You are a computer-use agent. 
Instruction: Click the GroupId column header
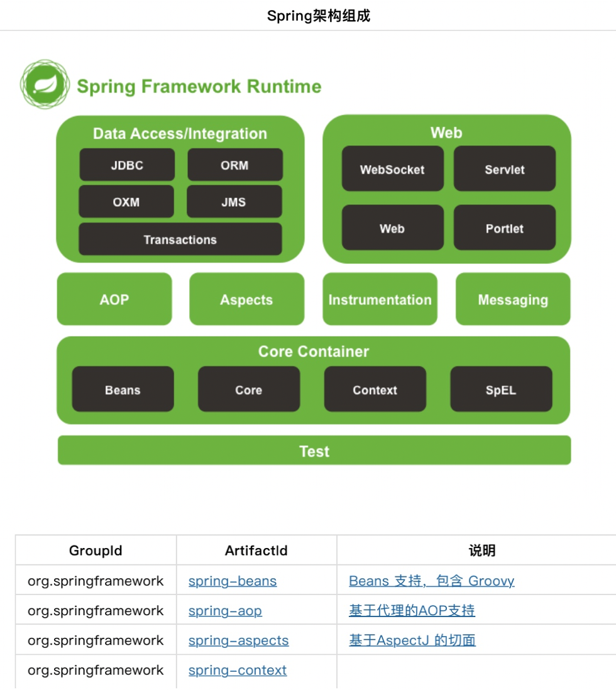[96, 550]
